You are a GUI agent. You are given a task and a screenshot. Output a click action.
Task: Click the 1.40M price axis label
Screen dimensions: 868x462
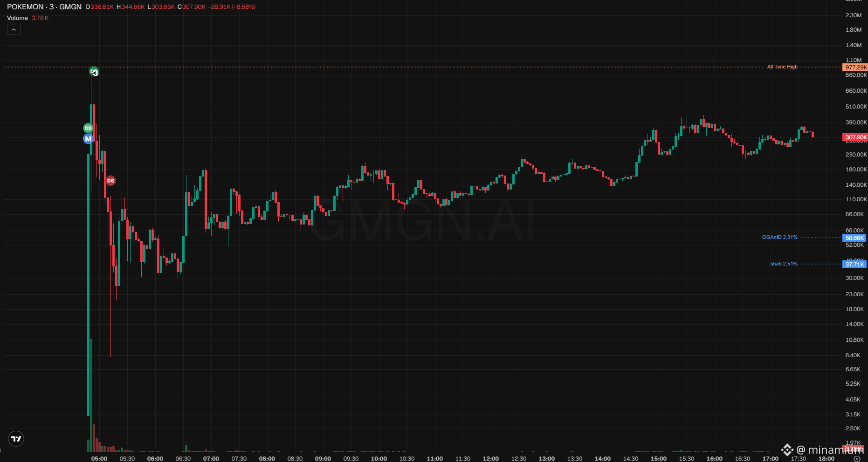[854, 45]
